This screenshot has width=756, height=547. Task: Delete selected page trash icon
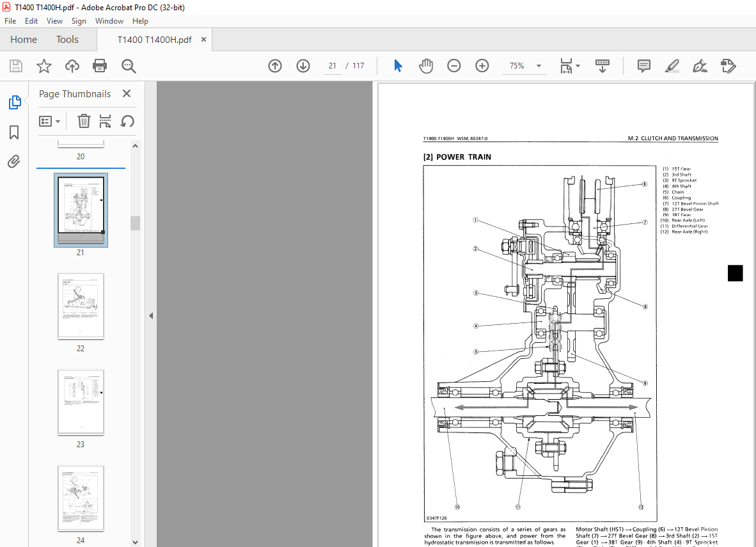pos(84,121)
